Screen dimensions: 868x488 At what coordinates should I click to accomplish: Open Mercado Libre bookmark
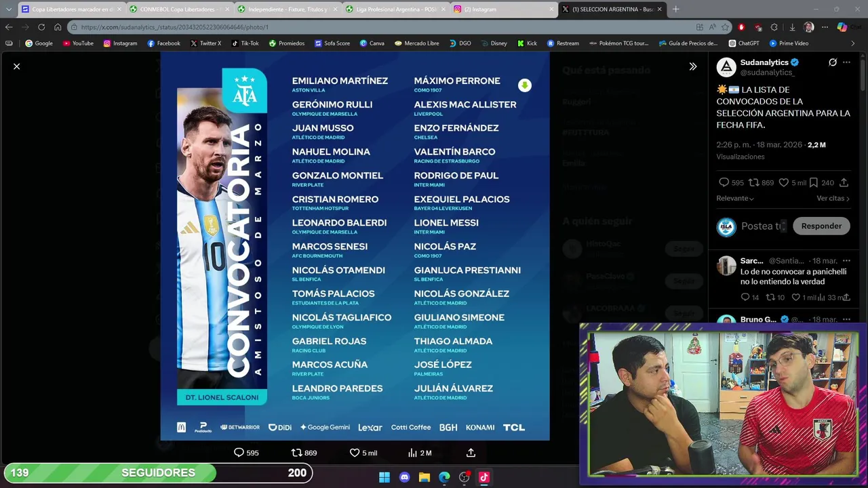pyautogui.click(x=416, y=43)
